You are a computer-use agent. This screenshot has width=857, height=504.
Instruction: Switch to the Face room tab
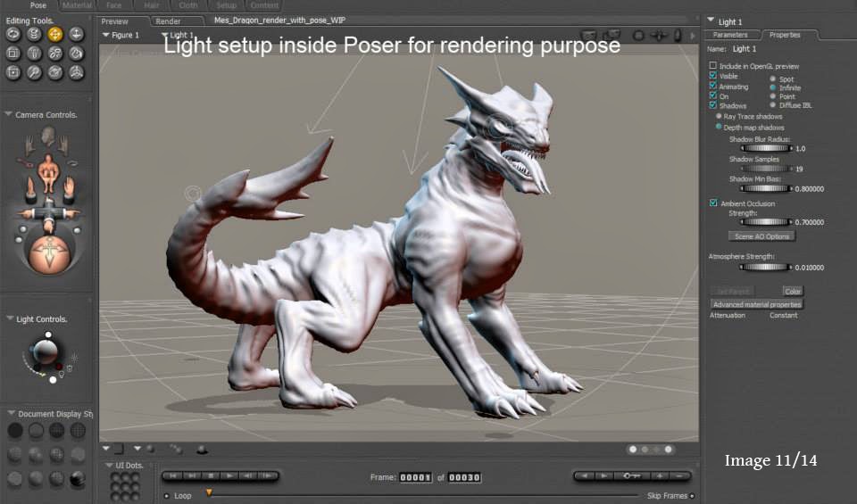[x=114, y=5]
